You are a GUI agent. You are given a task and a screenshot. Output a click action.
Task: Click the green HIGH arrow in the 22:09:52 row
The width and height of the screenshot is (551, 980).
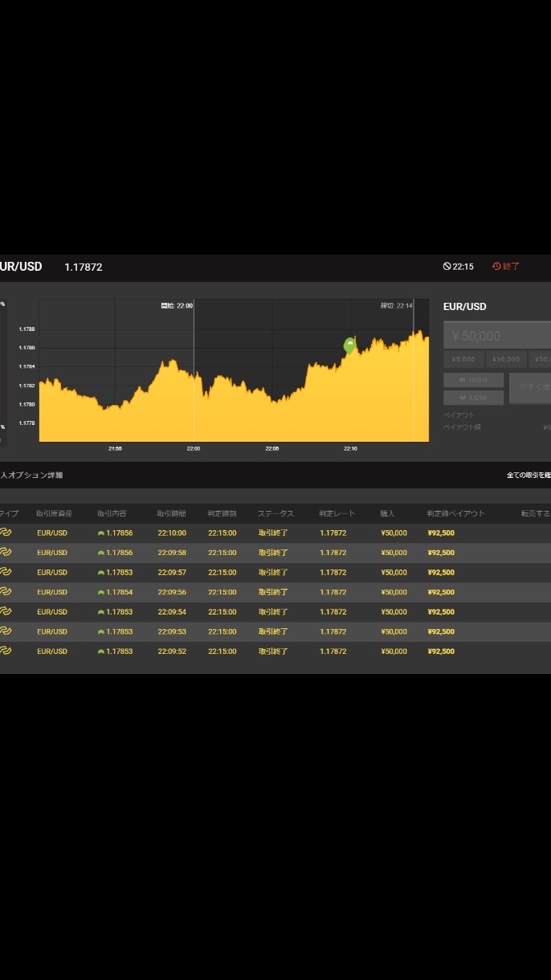pos(100,651)
